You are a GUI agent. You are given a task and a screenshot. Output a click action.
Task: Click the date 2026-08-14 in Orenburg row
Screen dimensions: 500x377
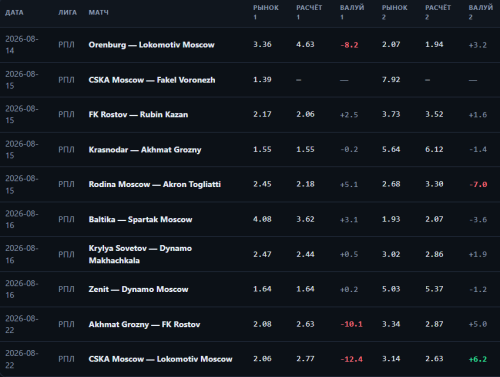pyautogui.click(x=22, y=45)
